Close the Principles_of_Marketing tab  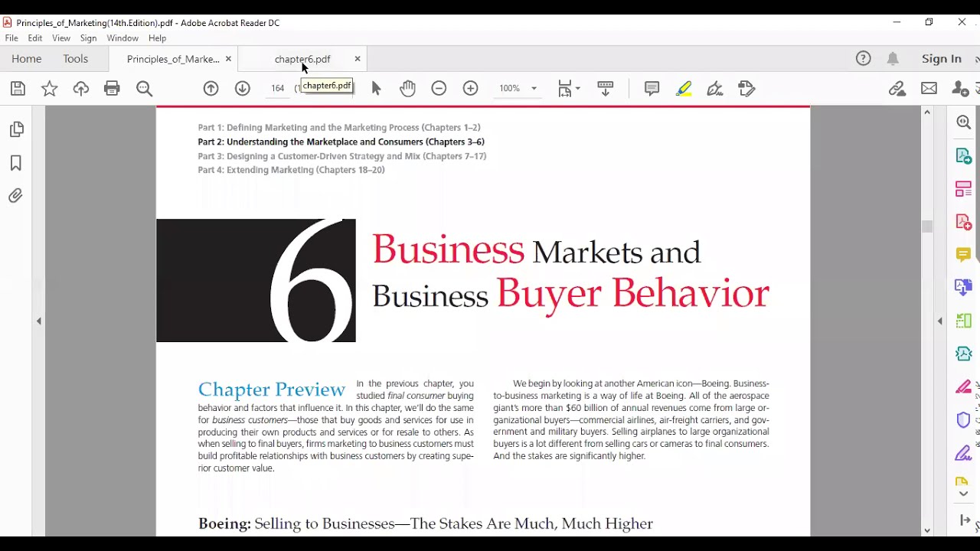point(228,59)
